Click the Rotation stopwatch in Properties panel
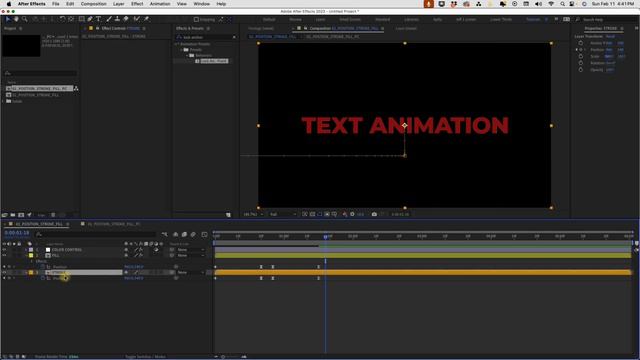The height and width of the screenshot is (360, 640). tap(581, 63)
